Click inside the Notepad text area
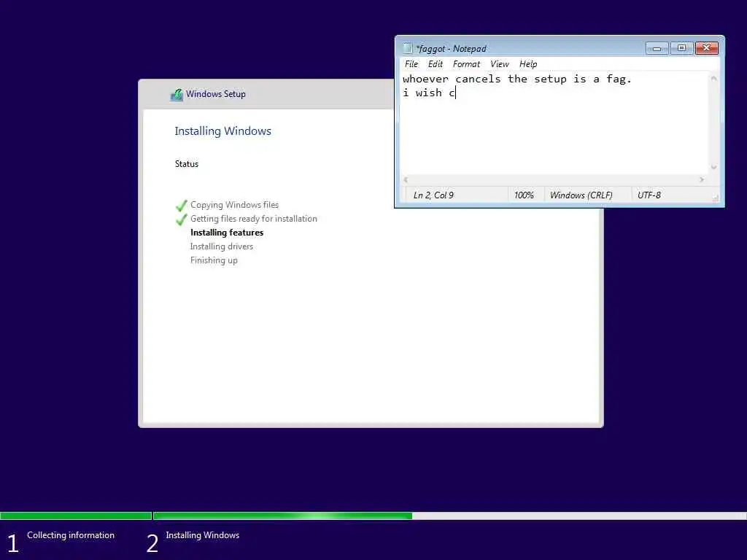The width and height of the screenshot is (747, 560). coord(554,122)
